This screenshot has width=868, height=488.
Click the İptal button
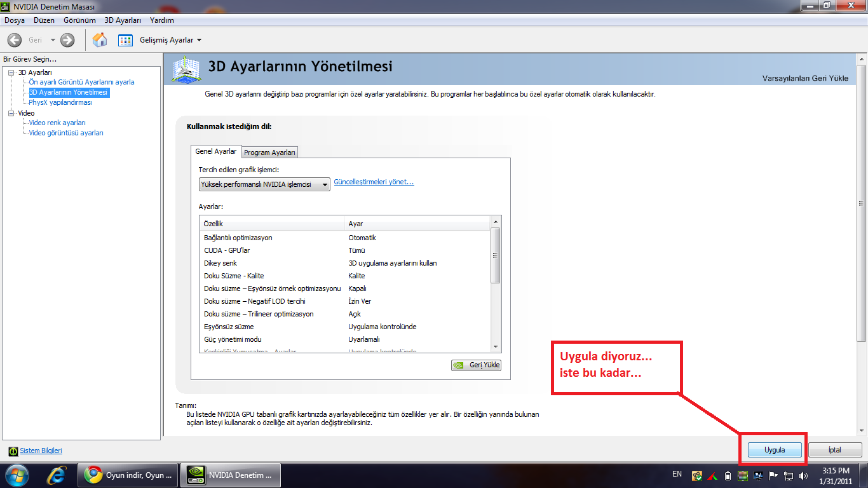coord(835,450)
